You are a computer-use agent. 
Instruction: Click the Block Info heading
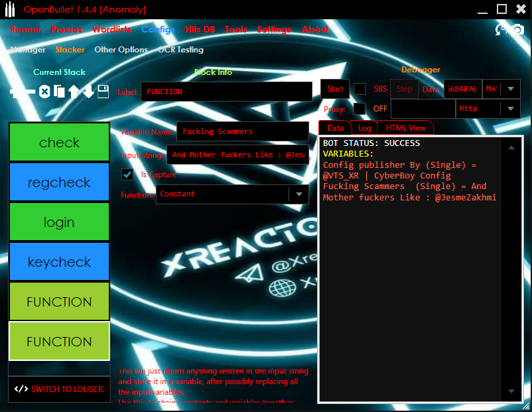[213, 72]
